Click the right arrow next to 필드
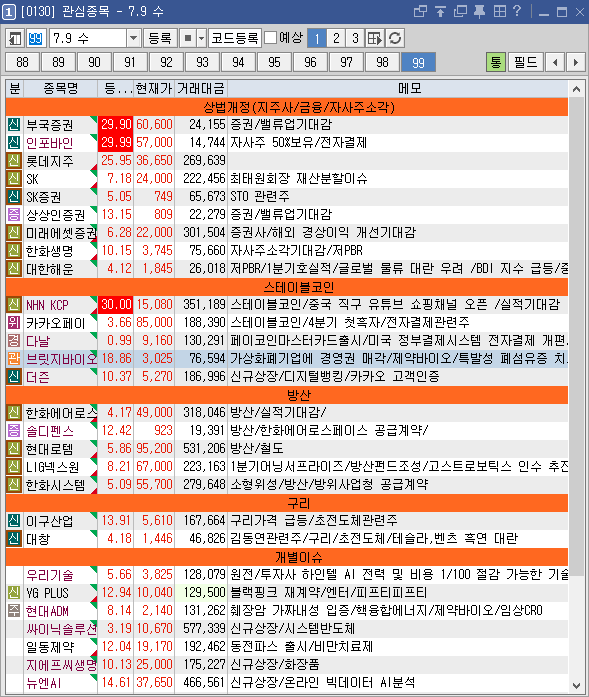The image size is (589, 697). coord(576,62)
